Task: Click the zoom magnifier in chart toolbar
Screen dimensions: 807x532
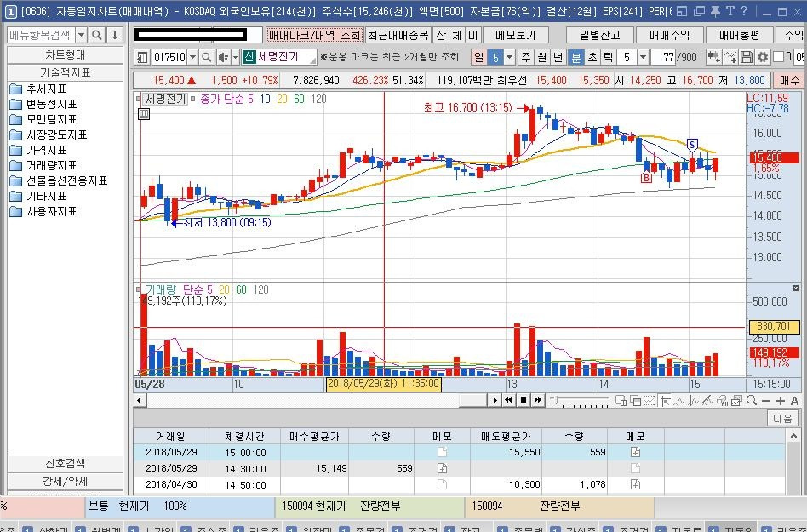Action: click(752, 400)
